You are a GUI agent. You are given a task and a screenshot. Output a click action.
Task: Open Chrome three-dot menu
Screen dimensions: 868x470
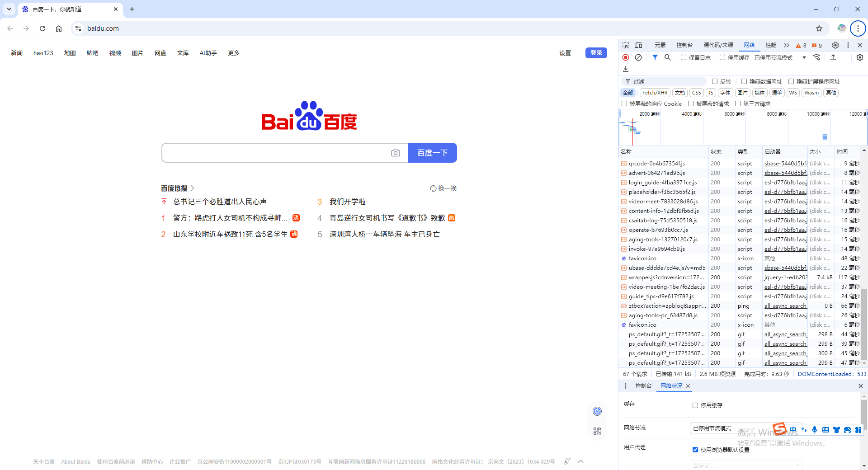tap(858, 28)
